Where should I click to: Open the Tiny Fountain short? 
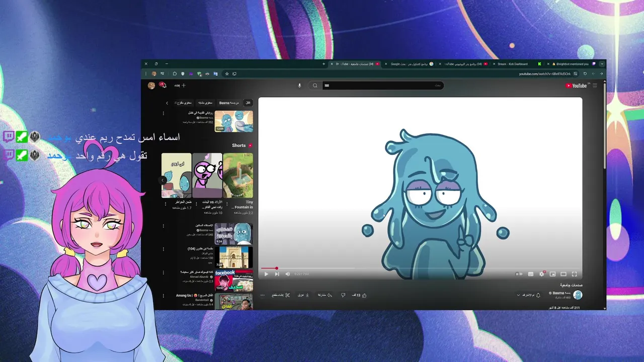(238, 175)
